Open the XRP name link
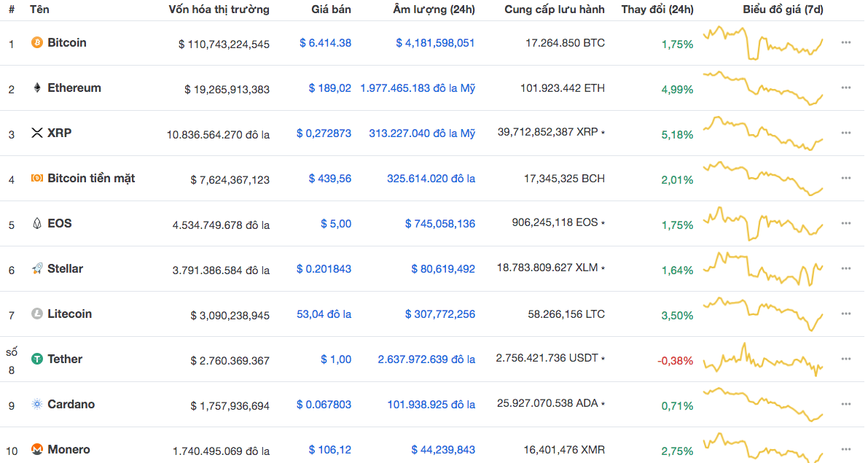 point(59,133)
